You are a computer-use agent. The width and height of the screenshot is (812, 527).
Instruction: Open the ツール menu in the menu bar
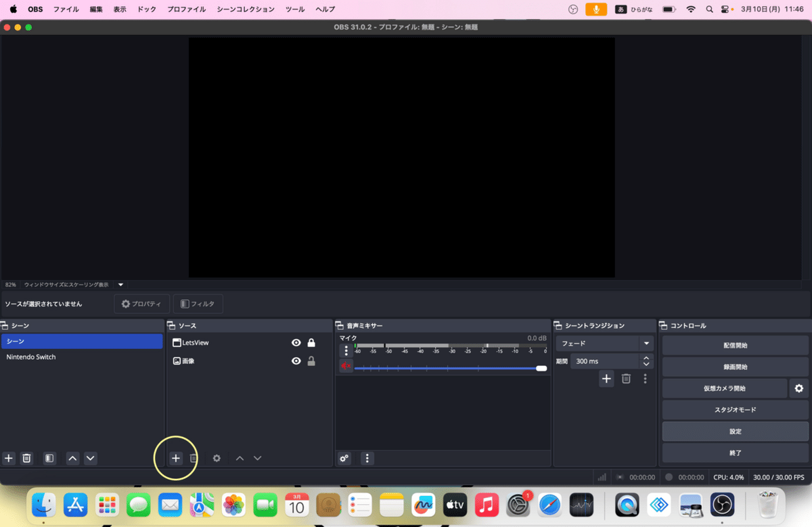(x=294, y=9)
